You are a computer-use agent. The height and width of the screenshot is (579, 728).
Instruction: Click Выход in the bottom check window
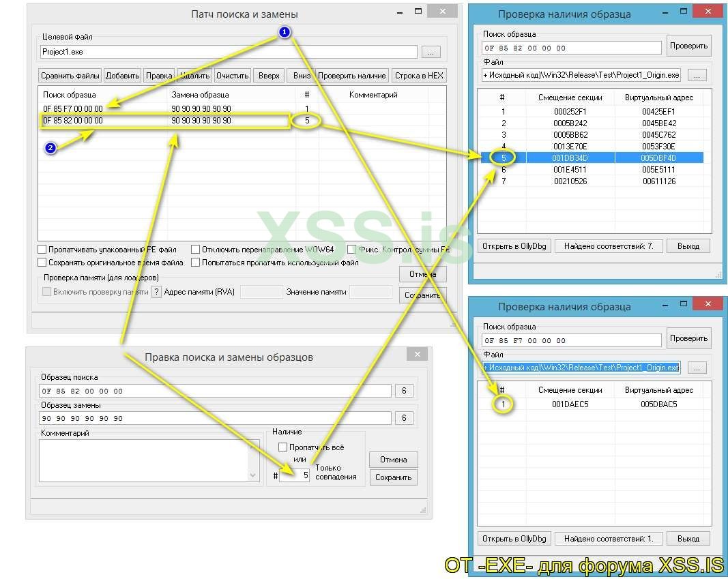point(688,539)
